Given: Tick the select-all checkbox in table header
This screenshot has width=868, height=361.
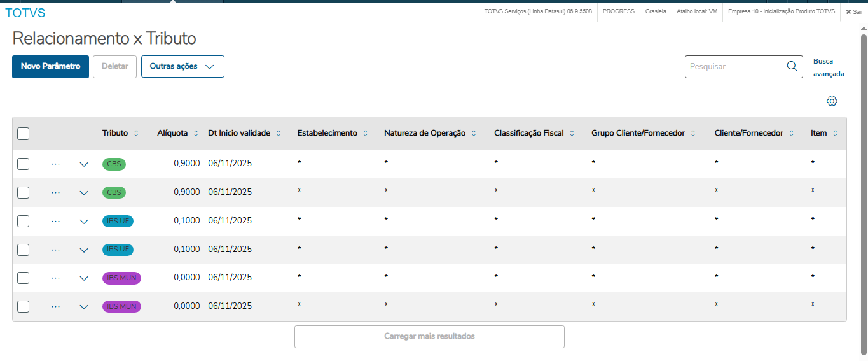Looking at the screenshot, I should coord(23,134).
